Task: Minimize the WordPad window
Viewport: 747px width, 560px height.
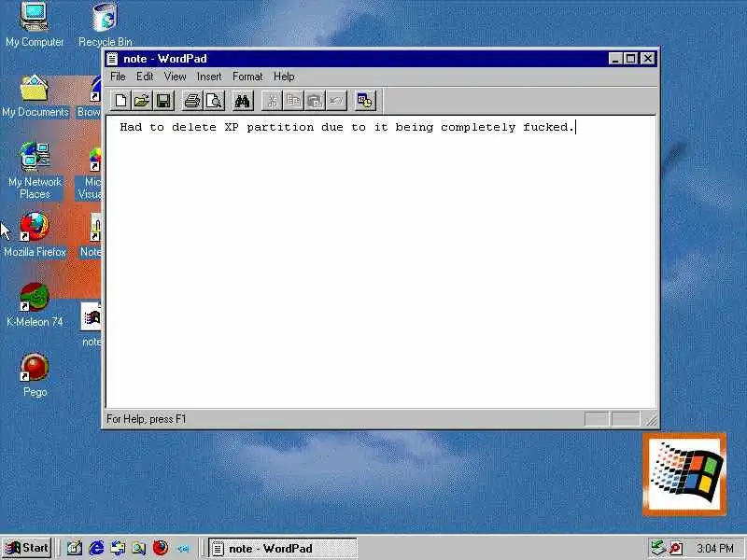Action: (x=615, y=59)
